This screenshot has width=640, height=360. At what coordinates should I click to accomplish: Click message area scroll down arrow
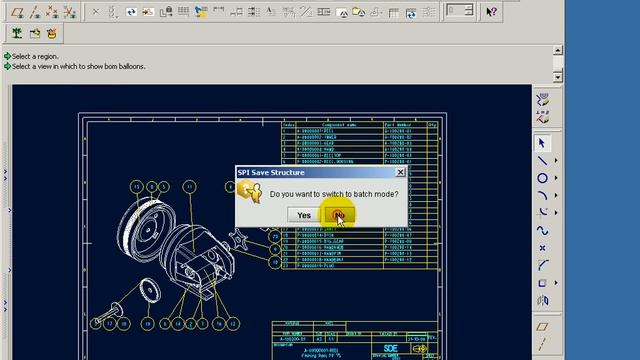click(558, 77)
